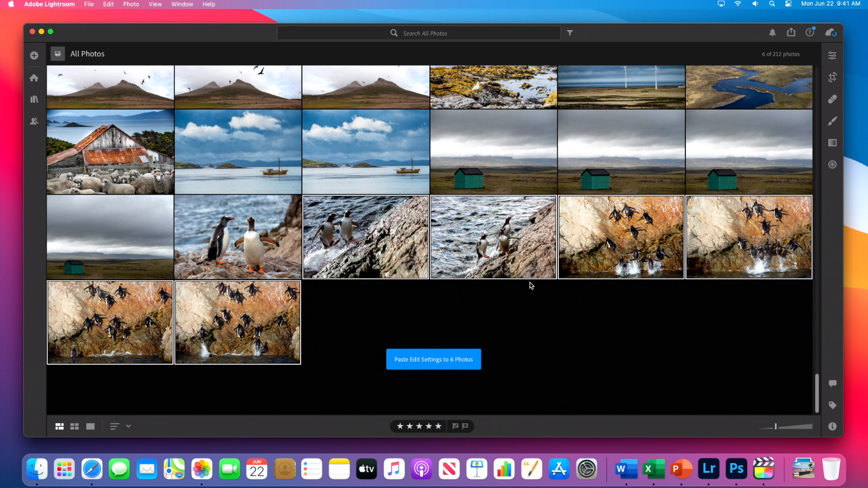Choose the Linear Gradient tool

(832, 143)
